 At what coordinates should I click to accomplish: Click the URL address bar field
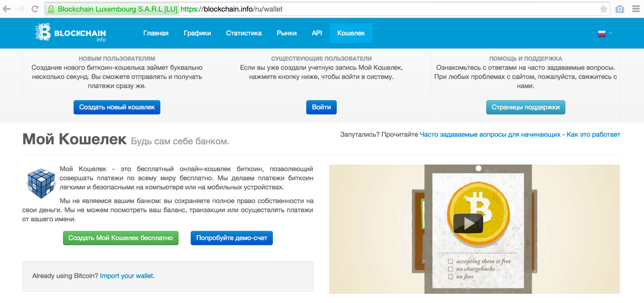tap(385, 9)
